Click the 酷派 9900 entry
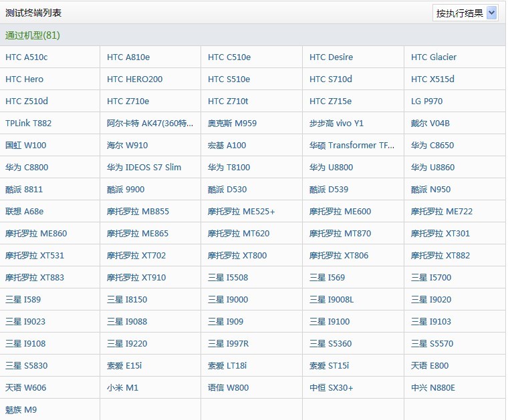This screenshot has height=420, width=508. click(126, 189)
